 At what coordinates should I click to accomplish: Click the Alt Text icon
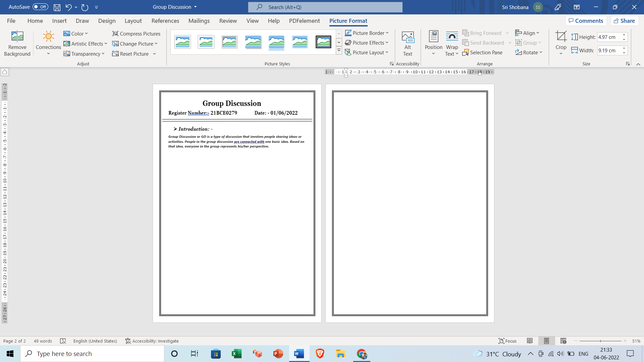408,37
